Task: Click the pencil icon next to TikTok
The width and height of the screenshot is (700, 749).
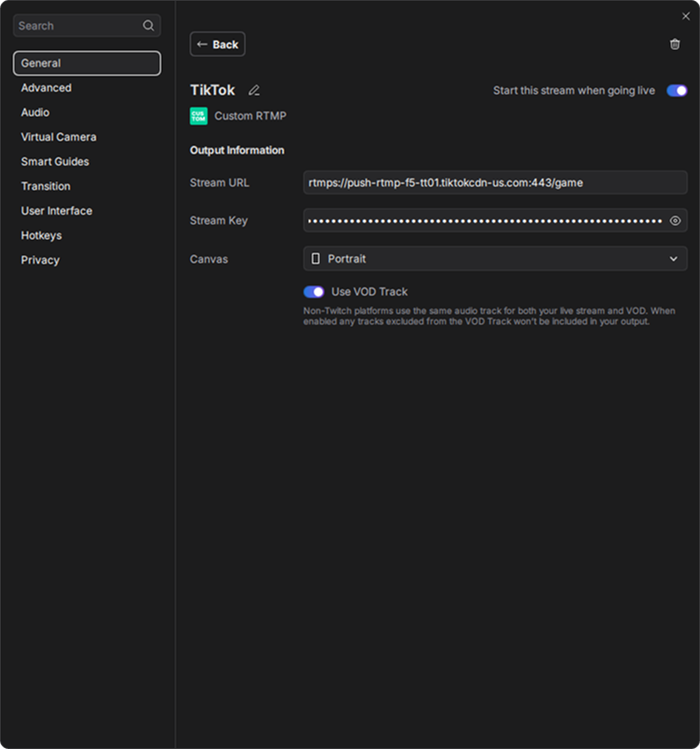Action: 254,91
